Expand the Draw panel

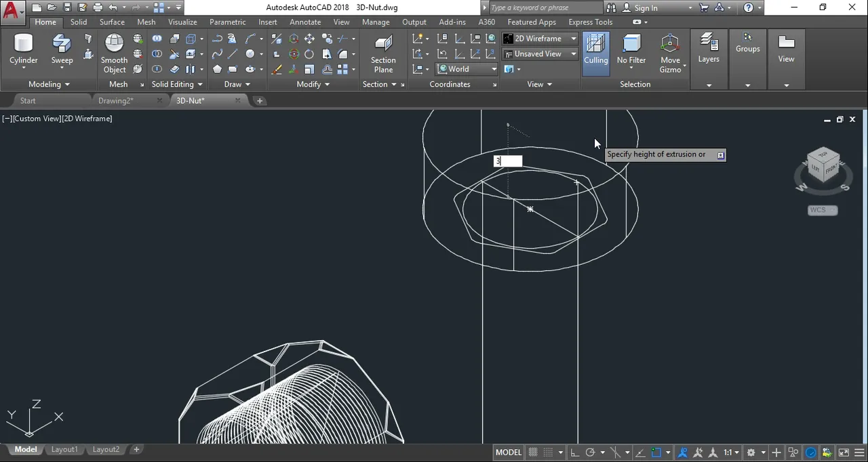click(x=237, y=84)
